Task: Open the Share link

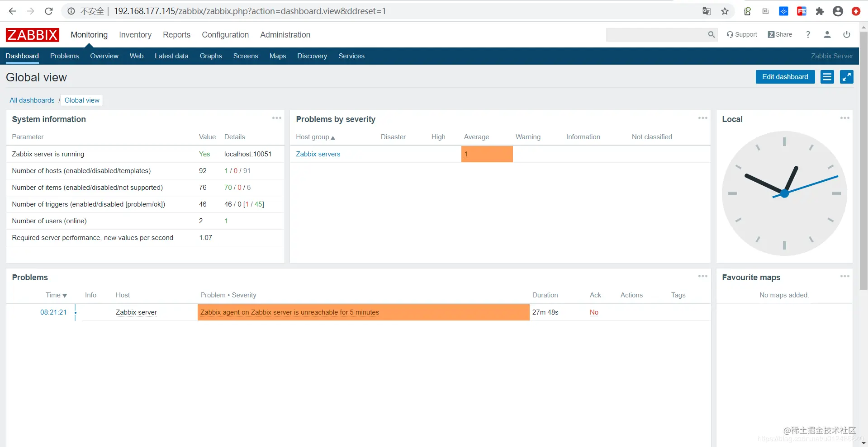Action: coord(780,34)
